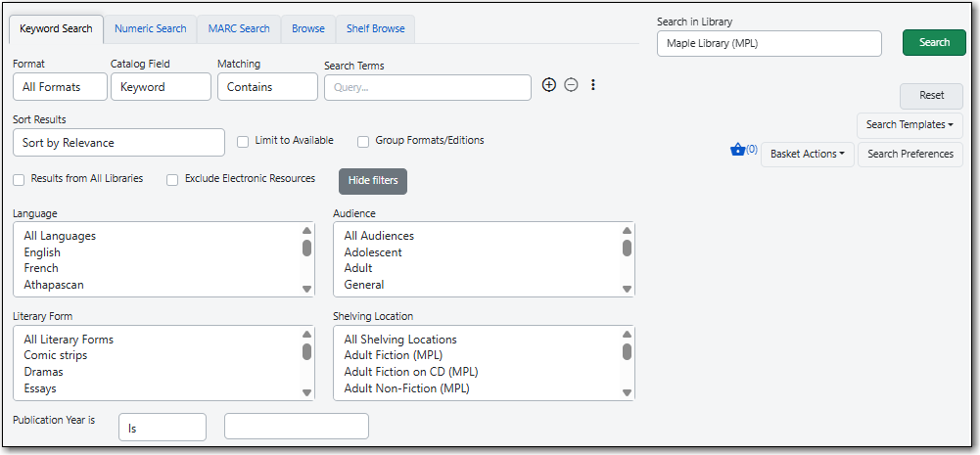Select Adult in Audience list
The image size is (980, 455).
(358, 268)
